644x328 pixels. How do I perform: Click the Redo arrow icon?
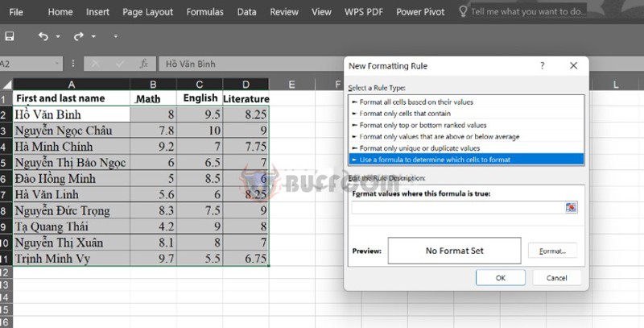[78, 36]
